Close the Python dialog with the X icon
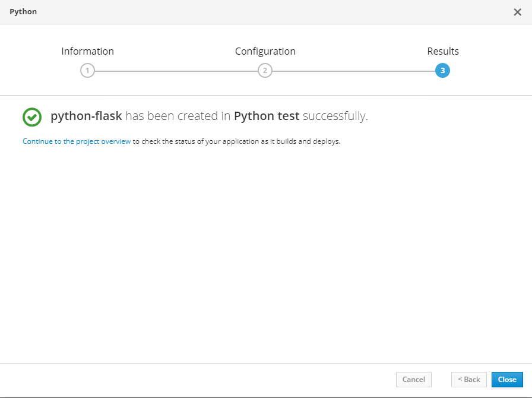532x398 pixels. pyautogui.click(x=517, y=12)
